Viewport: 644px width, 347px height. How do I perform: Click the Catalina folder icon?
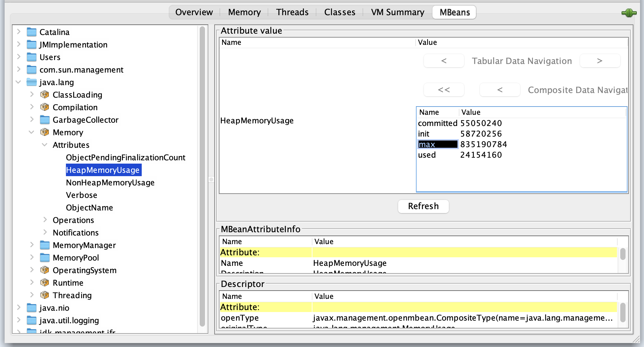[32, 32]
